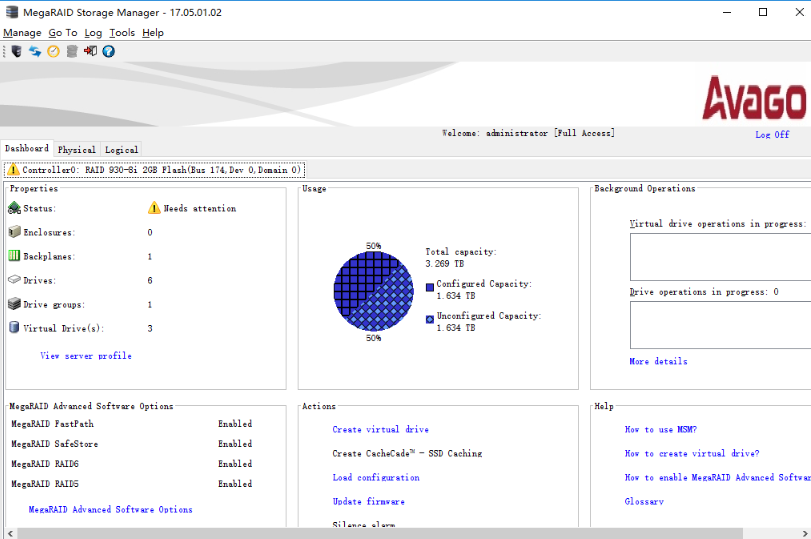Click the MegaRAID RAID6 label

[45, 464]
